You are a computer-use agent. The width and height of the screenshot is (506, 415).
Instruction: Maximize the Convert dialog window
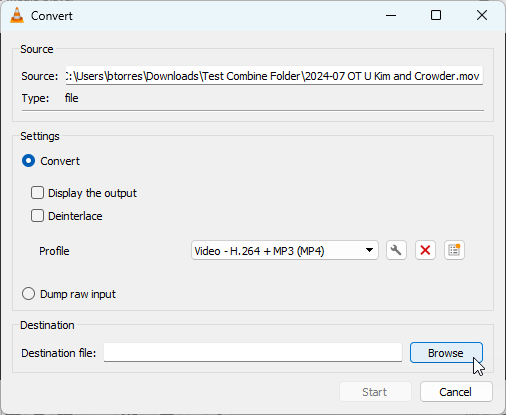tap(436, 15)
